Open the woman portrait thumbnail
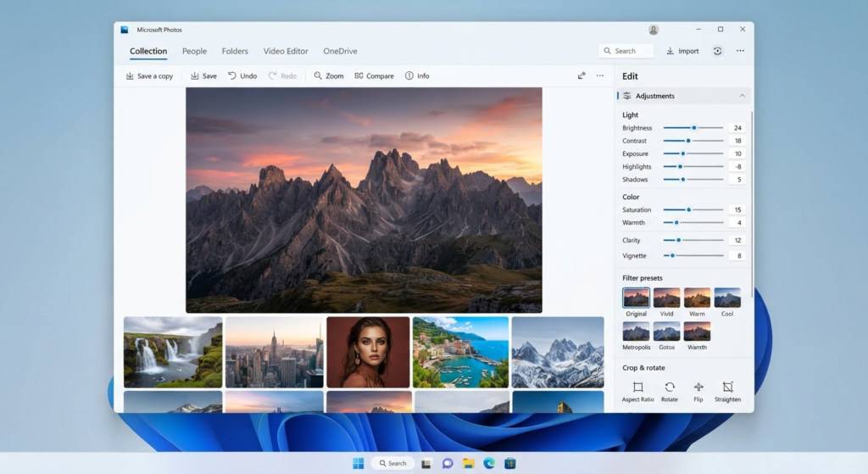Screen dimensions: 868x474 point(368,352)
